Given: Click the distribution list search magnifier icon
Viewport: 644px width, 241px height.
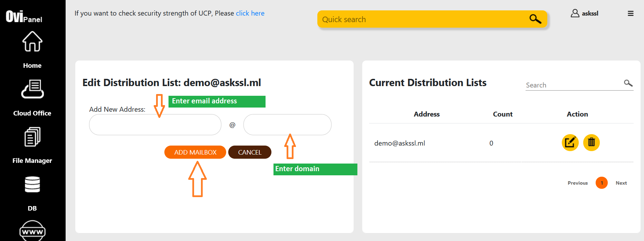Looking at the screenshot, I should [628, 83].
